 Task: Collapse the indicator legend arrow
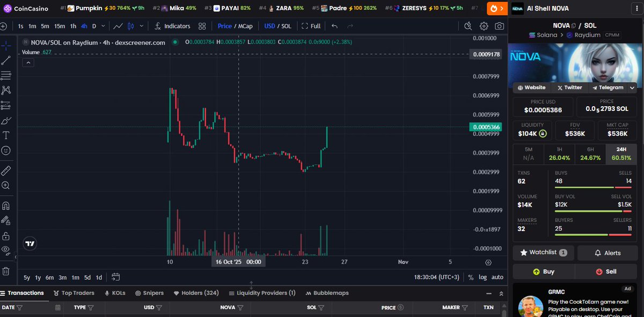click(x=28, y=62)
